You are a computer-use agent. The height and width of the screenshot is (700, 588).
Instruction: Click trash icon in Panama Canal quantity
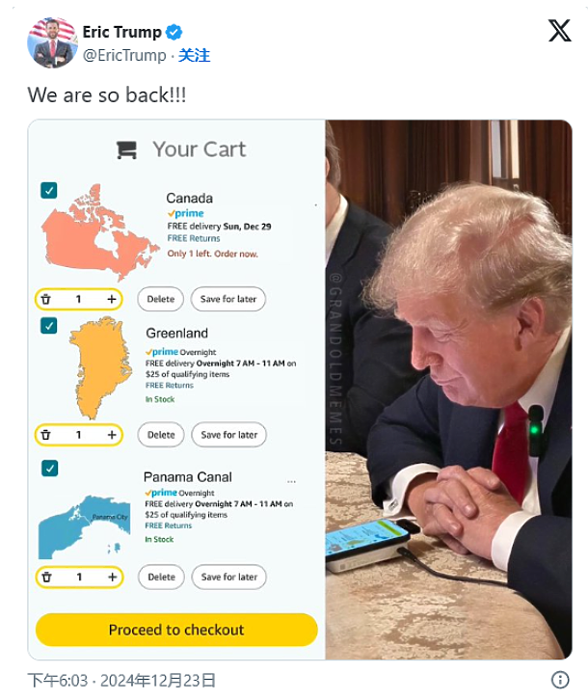[x=46, y=577]
